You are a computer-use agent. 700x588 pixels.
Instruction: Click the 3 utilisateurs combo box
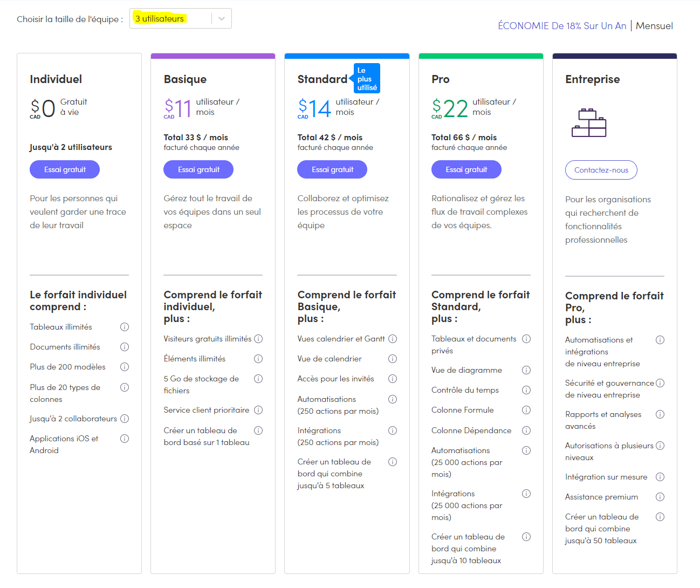[x=181, y=18]
